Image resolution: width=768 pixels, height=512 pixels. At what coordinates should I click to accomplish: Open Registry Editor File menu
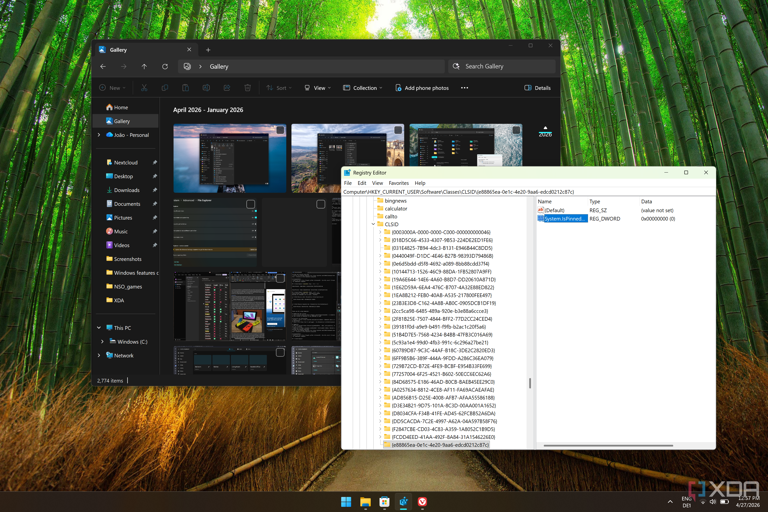coord(348,183)
